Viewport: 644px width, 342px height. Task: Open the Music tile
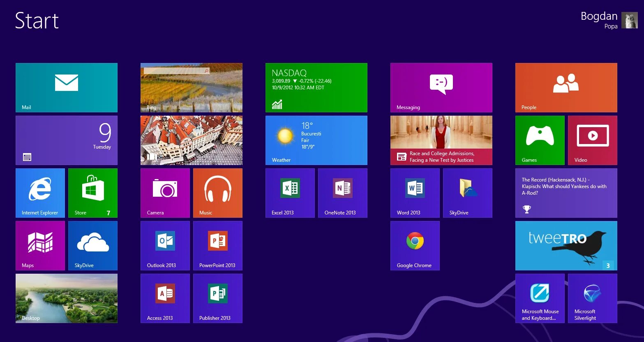[x=218, y=193]
